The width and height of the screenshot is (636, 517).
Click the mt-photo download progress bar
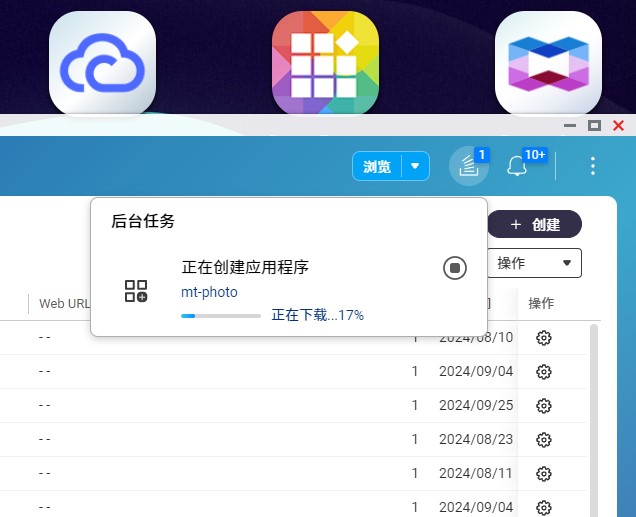pyautogui.click(x=220, y=315)
